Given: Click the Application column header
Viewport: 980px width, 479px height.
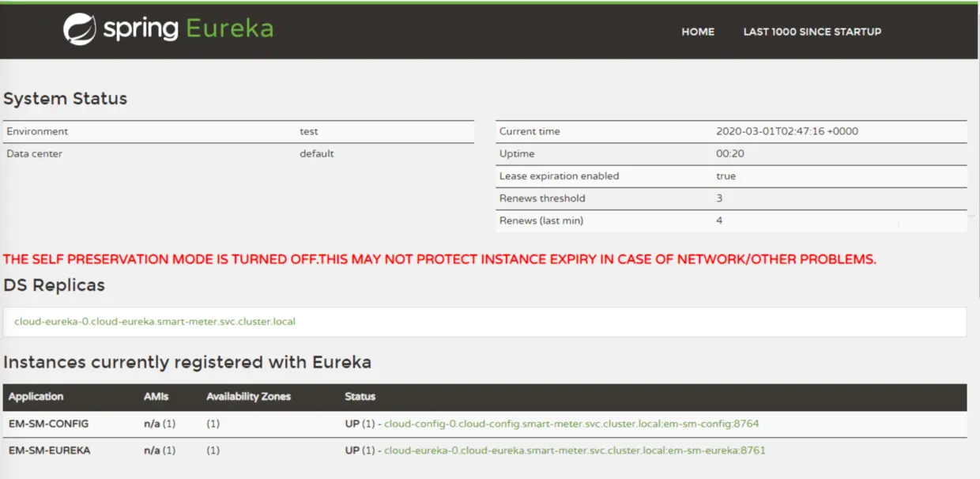Looking at the screenshot, I should pos(36,397).
